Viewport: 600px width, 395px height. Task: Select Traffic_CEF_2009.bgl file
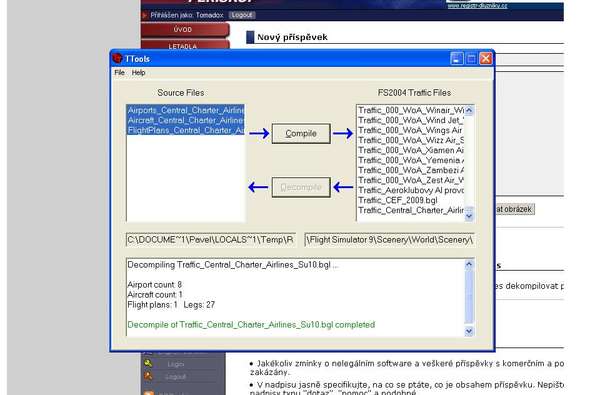point(411,200)
